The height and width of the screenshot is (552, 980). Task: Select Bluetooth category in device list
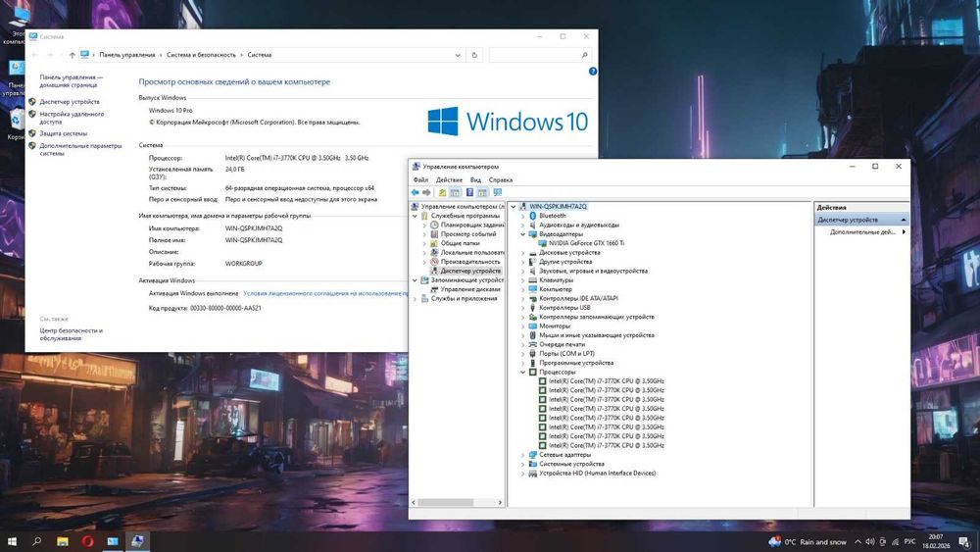click(x=553, y=216)
